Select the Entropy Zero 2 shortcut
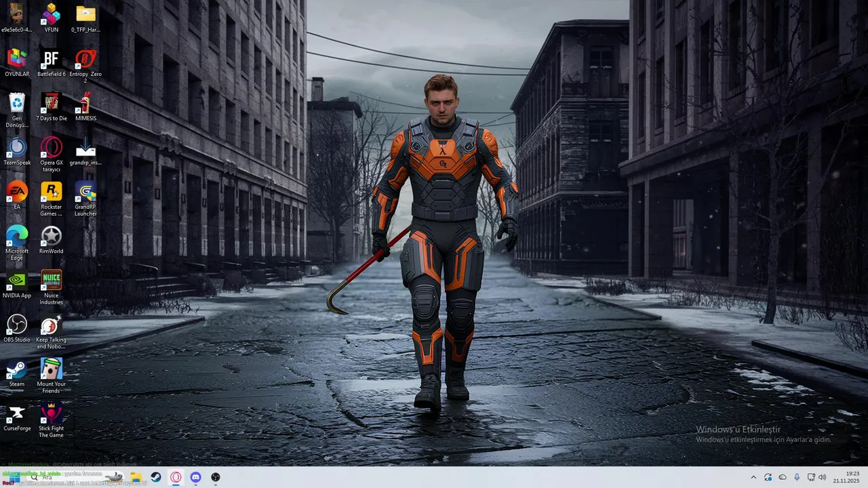The image size is (868, 488). tap(85, 66)
